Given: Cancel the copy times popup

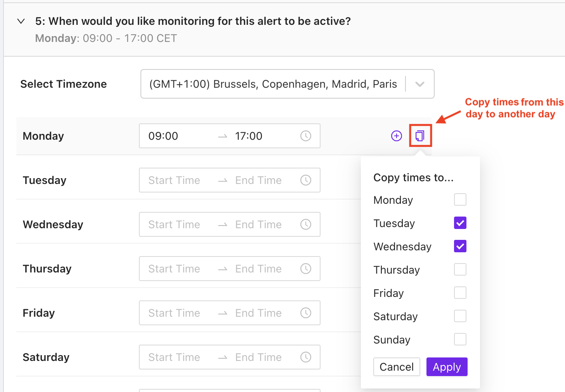Looking at the screenshot, I should [x=396, y=367].
